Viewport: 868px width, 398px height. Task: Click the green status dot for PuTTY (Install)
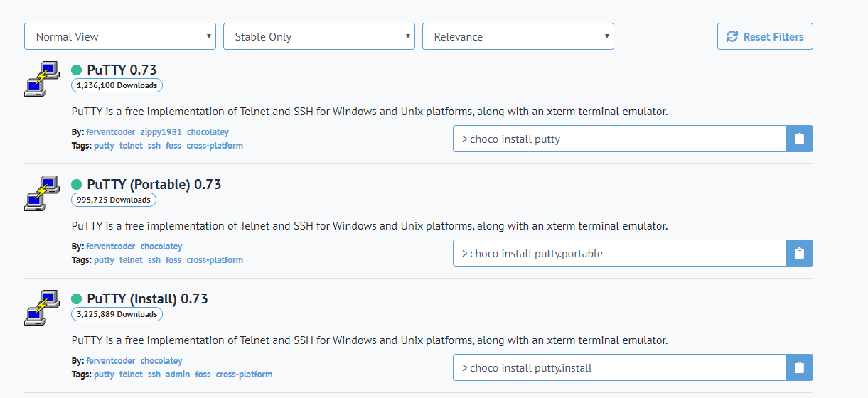[77, 298]
